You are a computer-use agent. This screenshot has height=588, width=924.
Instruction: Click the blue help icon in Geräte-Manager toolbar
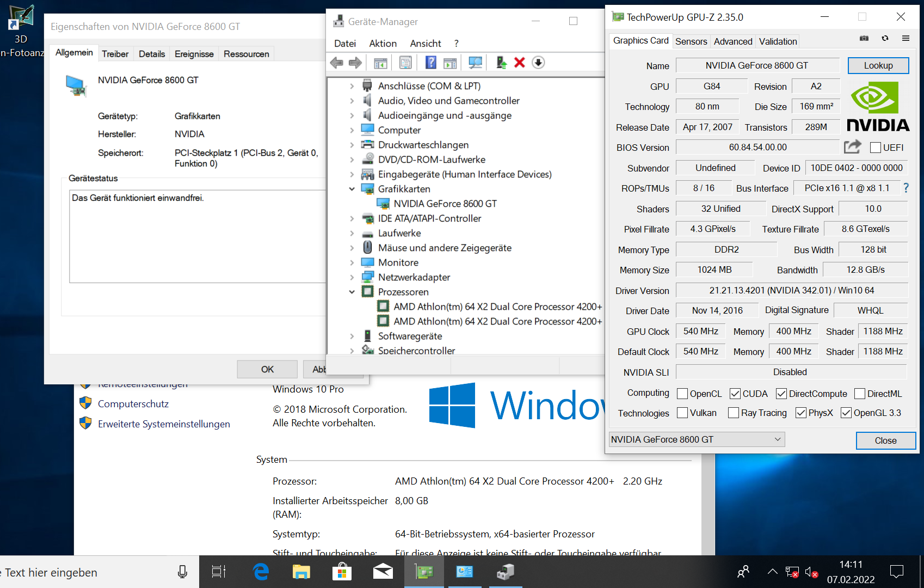pos(431,63)
